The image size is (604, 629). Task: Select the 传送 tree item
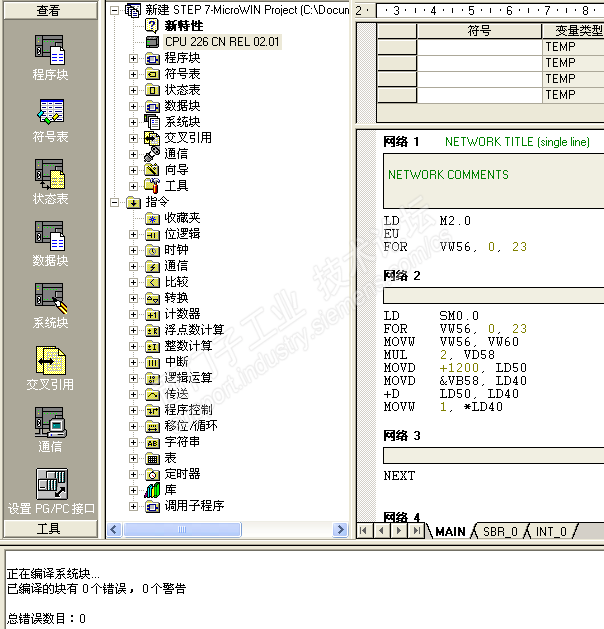point(176,394)
